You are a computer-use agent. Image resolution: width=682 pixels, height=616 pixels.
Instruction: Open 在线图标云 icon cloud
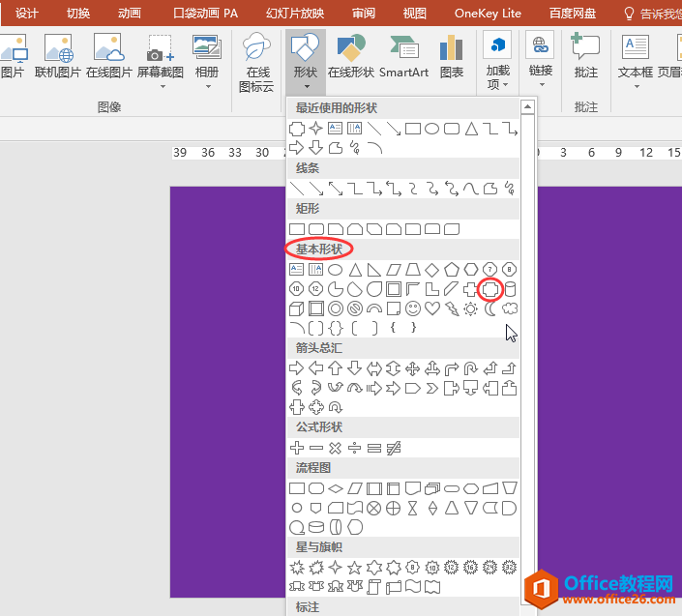tap(256, 63)
